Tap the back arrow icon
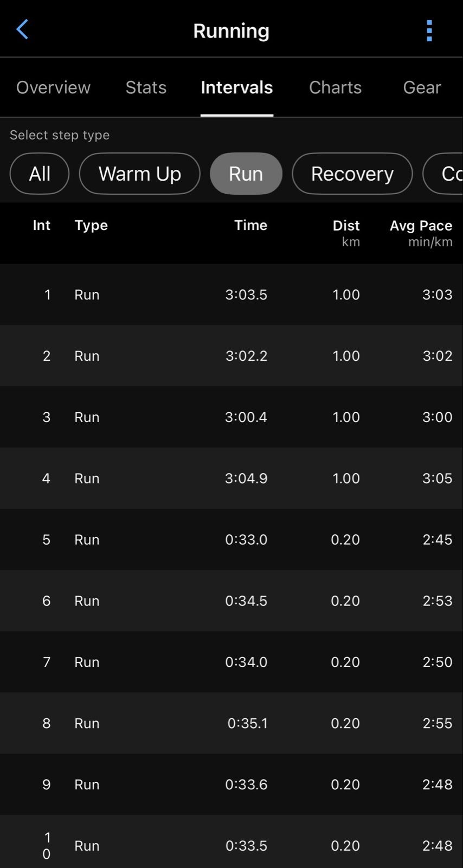 (x=22, y=30)
